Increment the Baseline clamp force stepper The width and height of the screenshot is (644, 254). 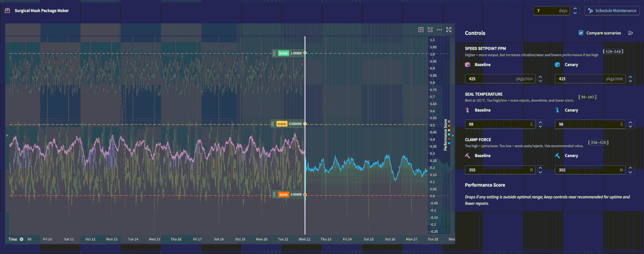point(540,168)
